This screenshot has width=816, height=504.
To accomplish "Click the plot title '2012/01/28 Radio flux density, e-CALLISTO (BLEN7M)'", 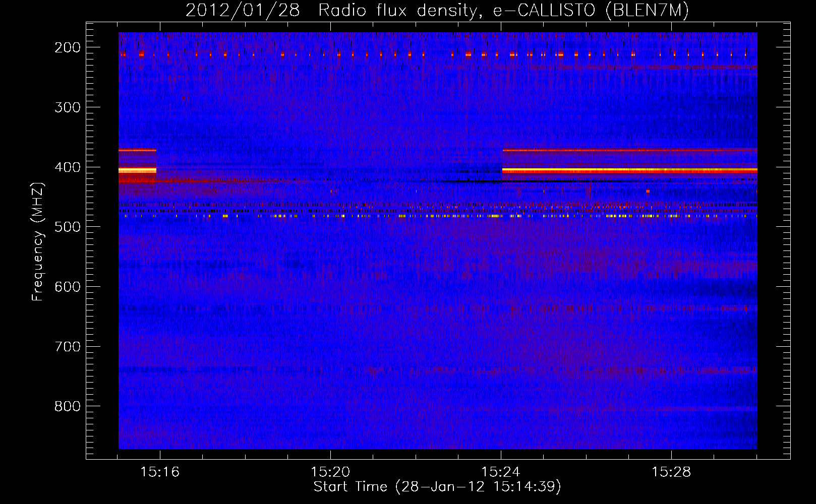I will [x=437, y=10].
